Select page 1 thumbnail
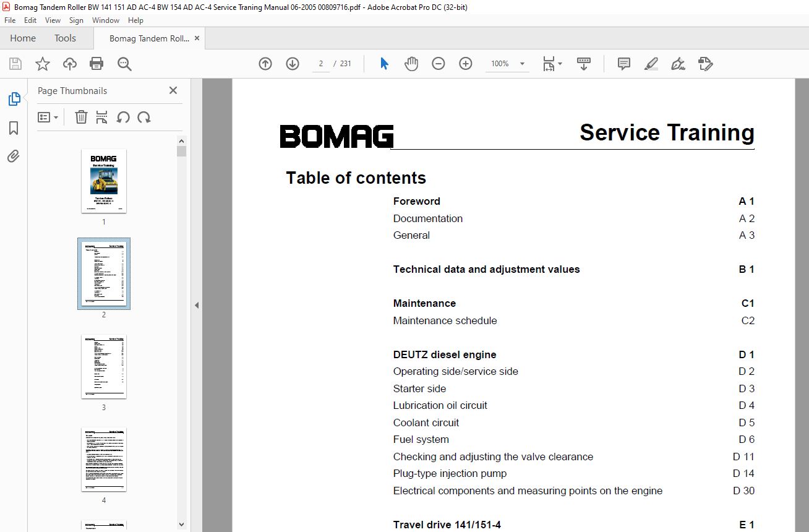The width and height of the screenshot is (809, 532). pos(104,181)
